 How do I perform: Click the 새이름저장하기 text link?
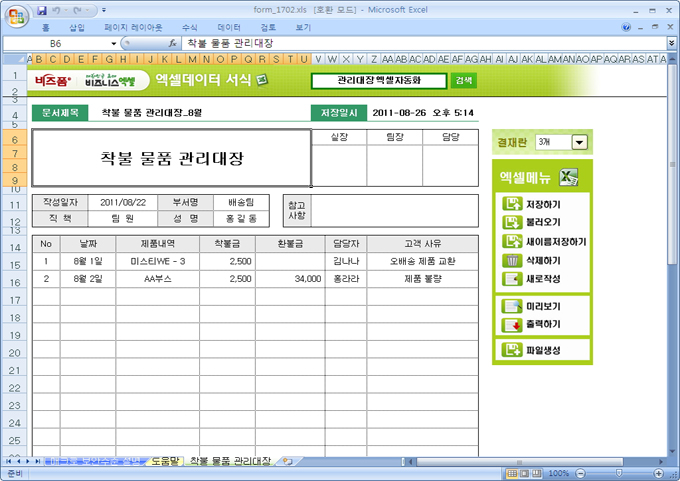(x=556, y=242)
